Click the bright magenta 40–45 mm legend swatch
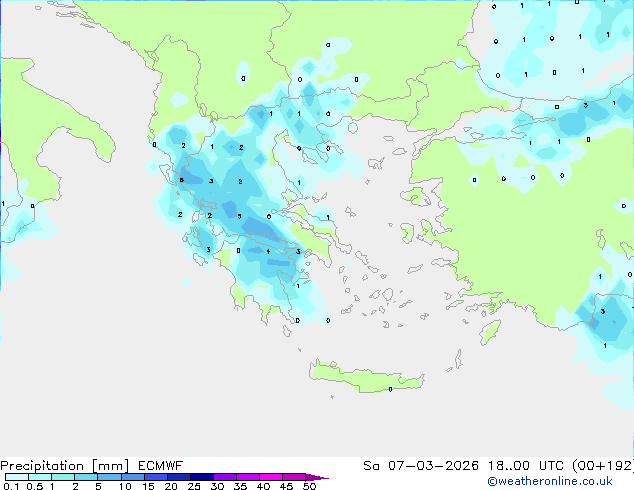Screen dimensions: 634x490 pos(271,477)
